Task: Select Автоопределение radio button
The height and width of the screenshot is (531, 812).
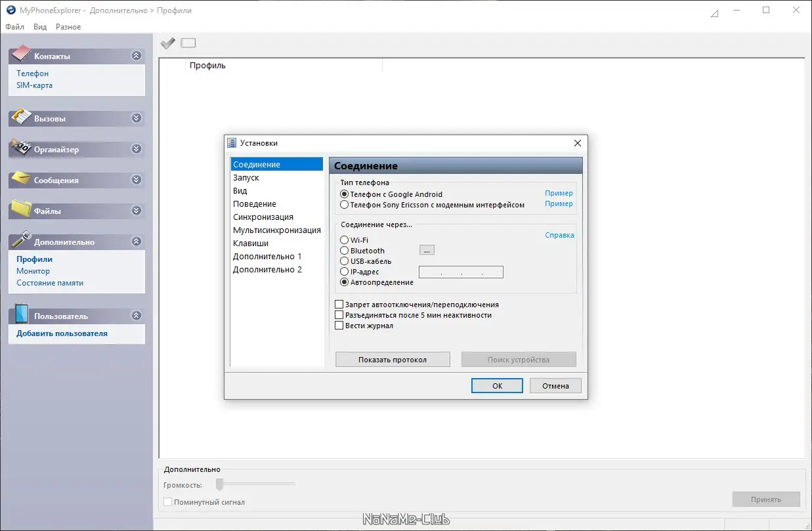Action: (x=344, y=282)
